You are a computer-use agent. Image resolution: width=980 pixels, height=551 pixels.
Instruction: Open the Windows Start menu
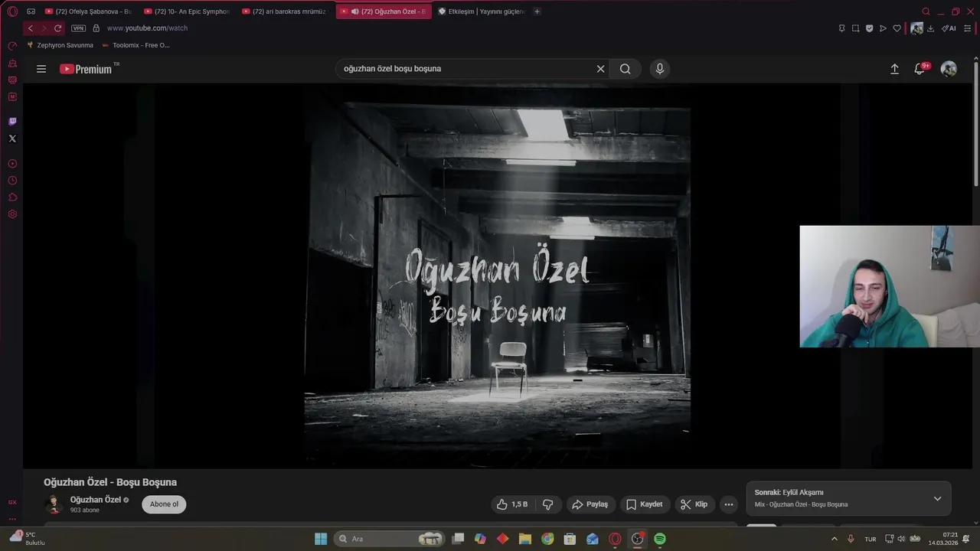pyautogui.click(x=321, y=539)
